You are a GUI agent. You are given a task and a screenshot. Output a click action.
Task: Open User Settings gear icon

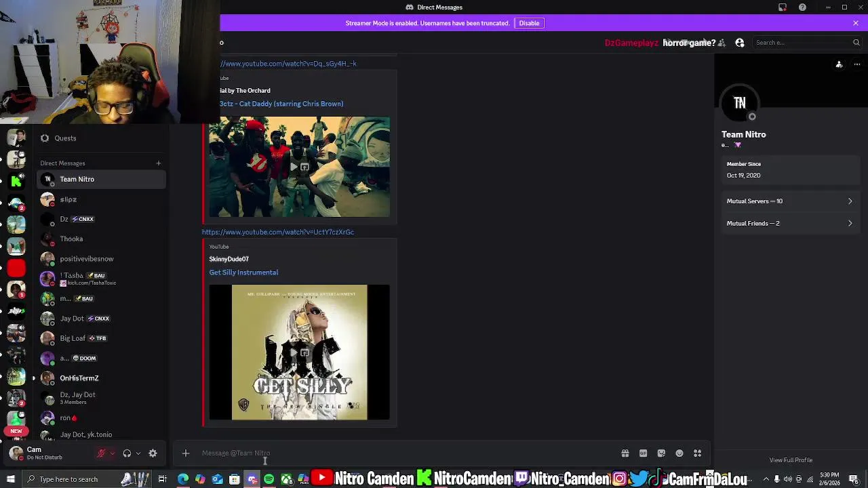coord(153,453)
